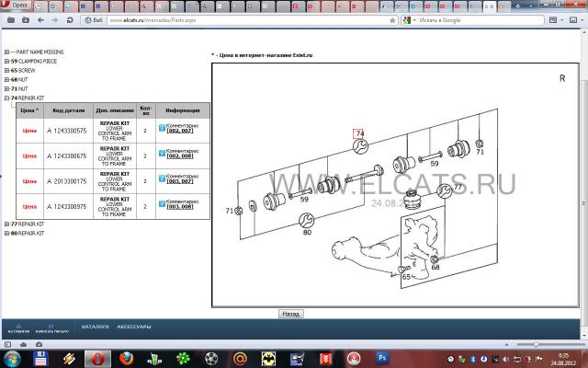Open a new tab with plus button

tap(517, 6)
